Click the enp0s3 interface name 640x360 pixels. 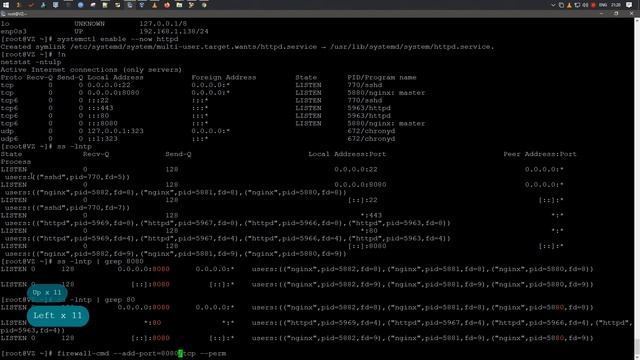point(13,31)
